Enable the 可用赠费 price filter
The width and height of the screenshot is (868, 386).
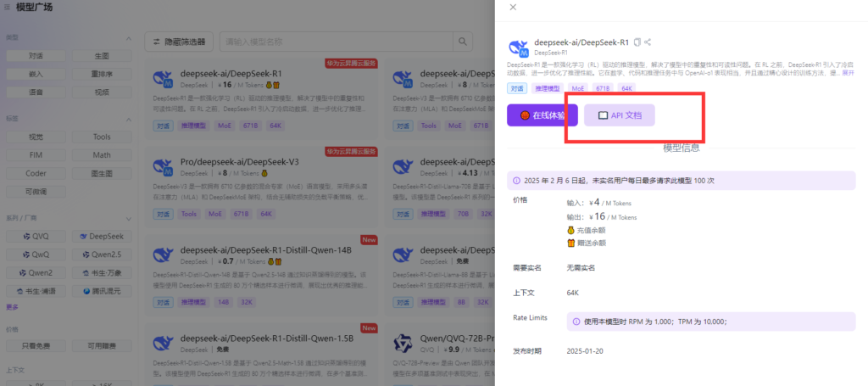102,346
